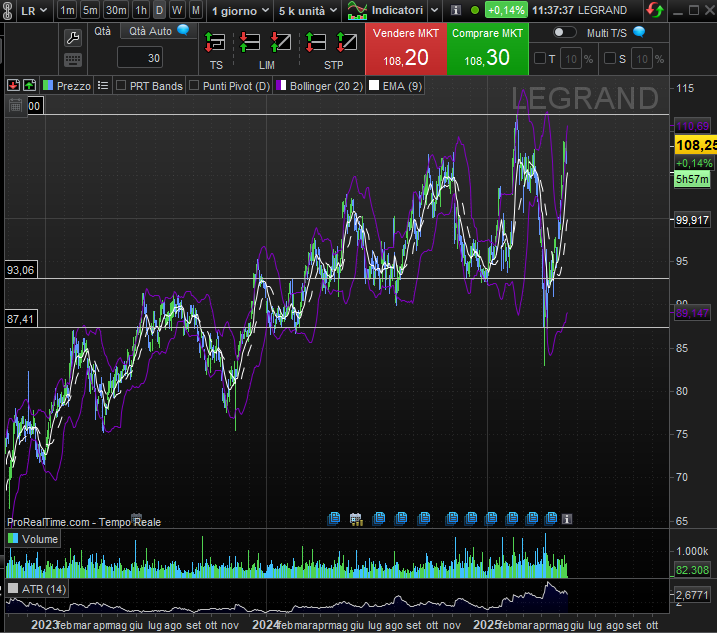Click the red down-arrow page icon
This screenshot has height=633, width=717.
click(13, 85)
